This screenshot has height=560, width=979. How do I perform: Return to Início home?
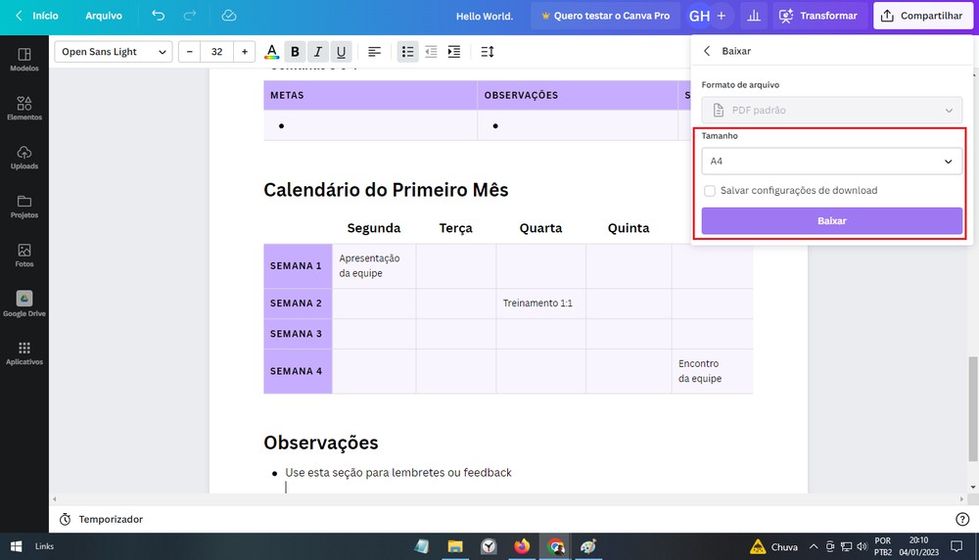(37, 16)
